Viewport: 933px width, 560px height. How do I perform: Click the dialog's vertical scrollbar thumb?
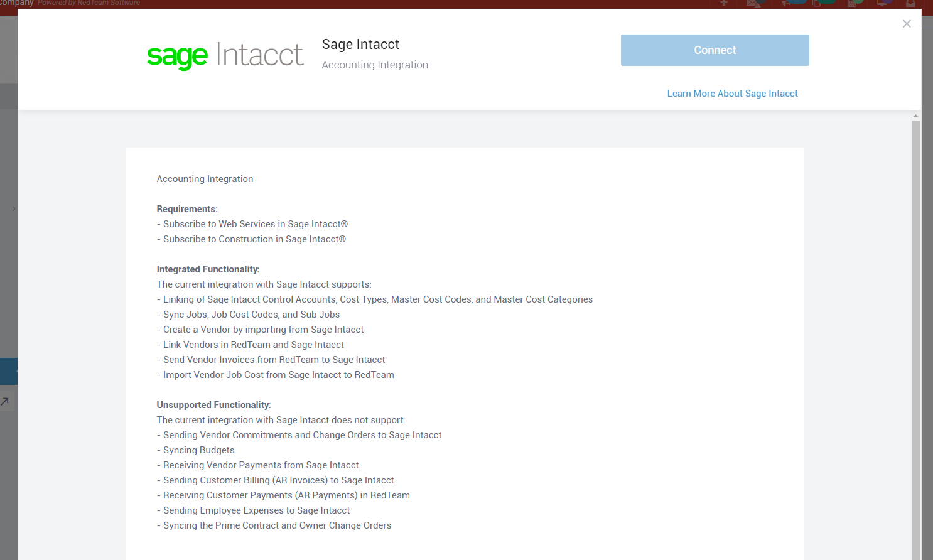(915, 339)
